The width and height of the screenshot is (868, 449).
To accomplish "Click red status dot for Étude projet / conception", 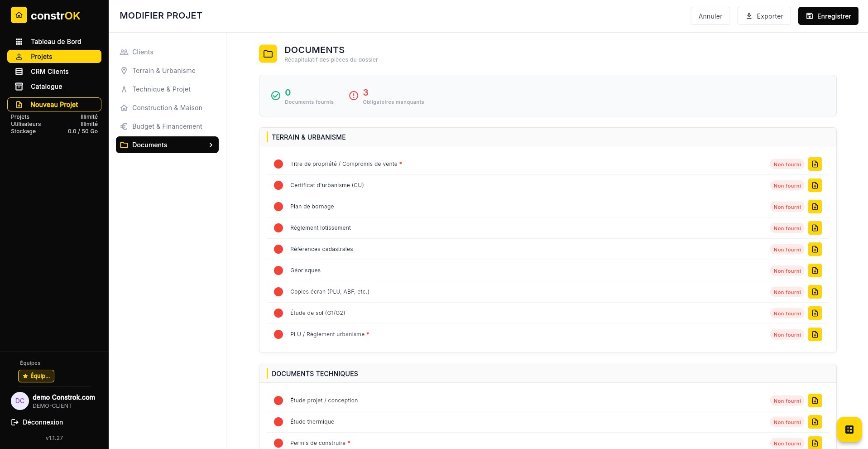I will coord(278,401).
